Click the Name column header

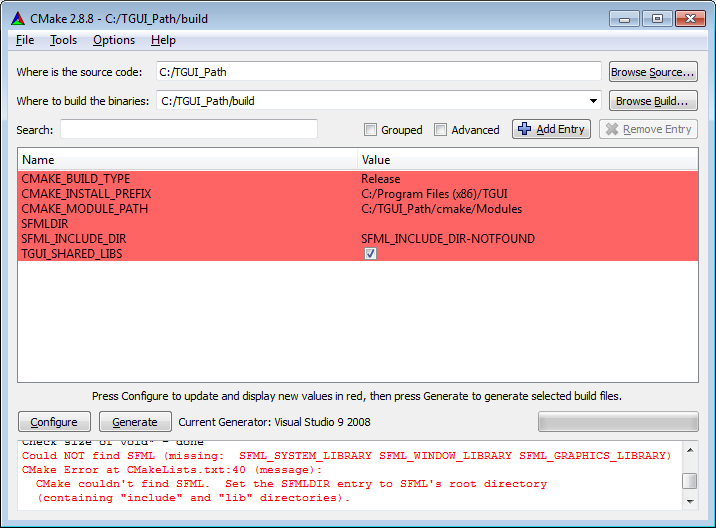(x=188, y=160)
